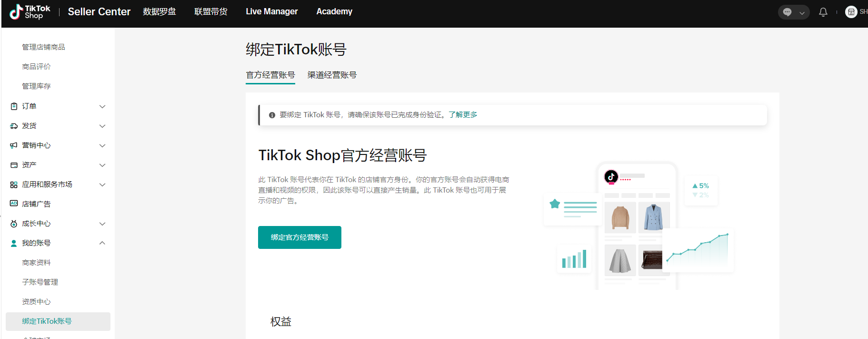Click the TikTok Shop官方经营账号 heading
868x339 pixels.
pyautogui.click(x=342, y=155)
